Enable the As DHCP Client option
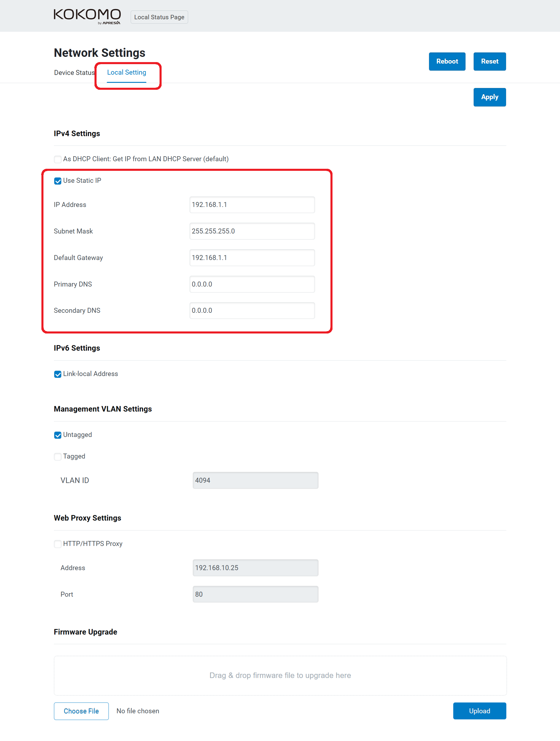The height and width of the screenshot is (741, 560). [x=58, y=159]
